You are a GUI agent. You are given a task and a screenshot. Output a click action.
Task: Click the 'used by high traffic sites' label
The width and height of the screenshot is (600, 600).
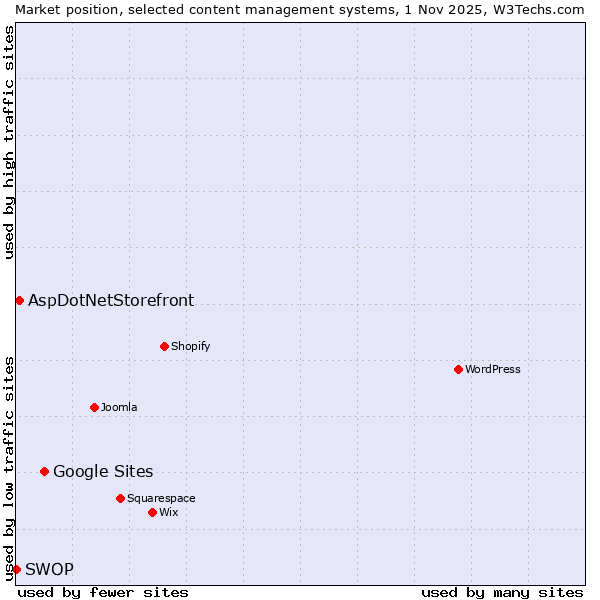pos(9,142)
